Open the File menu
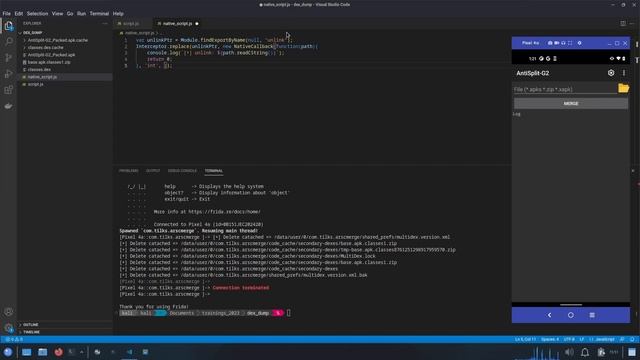This screenshot has width=640, height=360. [x=7, y=13]
